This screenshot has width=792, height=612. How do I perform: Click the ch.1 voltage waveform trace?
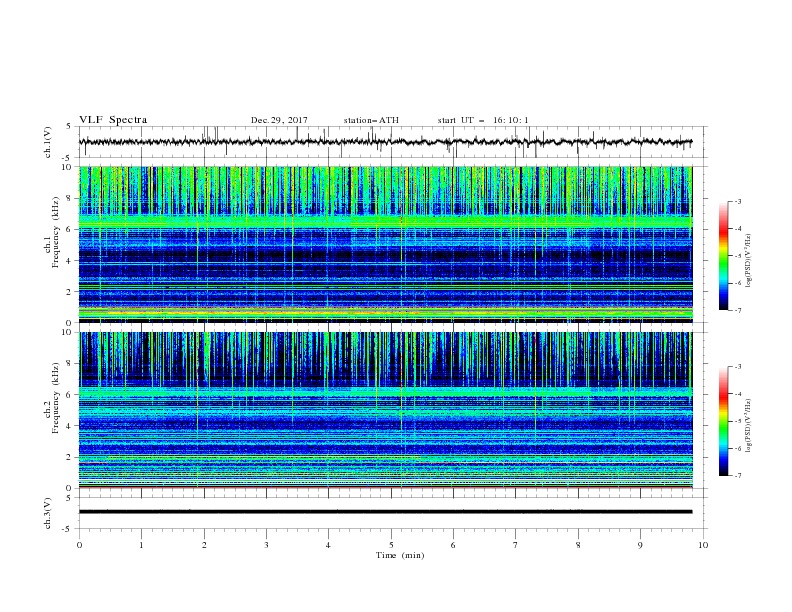click(385, 142)
